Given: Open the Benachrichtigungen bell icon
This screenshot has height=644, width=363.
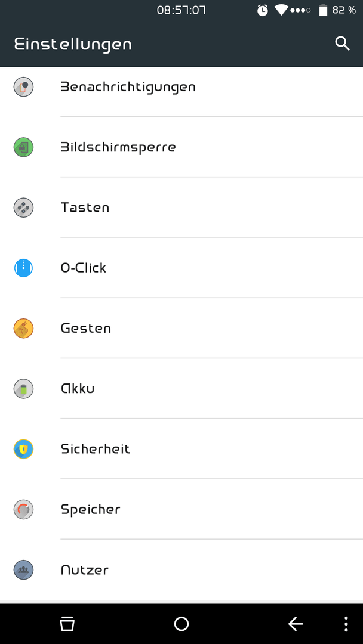Looking at the screenshot, I should pos(23,86).
